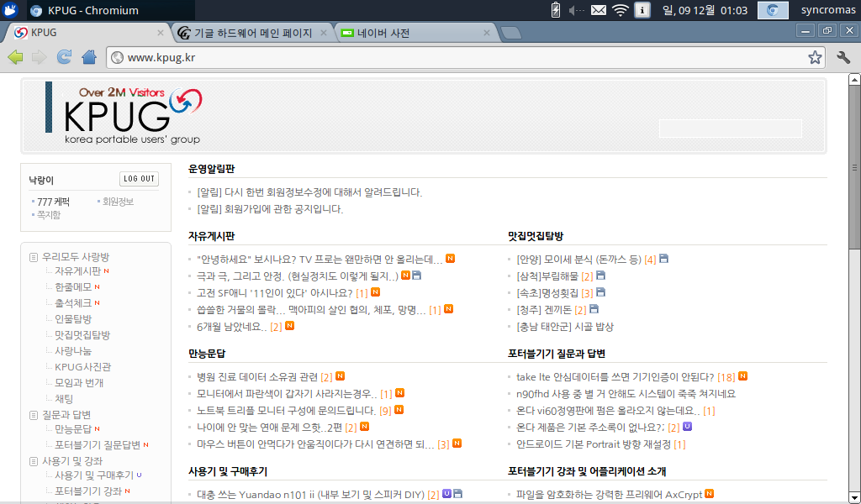Click disk icon beside [삼척]부림해물
This screenshot has height=504, width=861.
click(600, 276)
